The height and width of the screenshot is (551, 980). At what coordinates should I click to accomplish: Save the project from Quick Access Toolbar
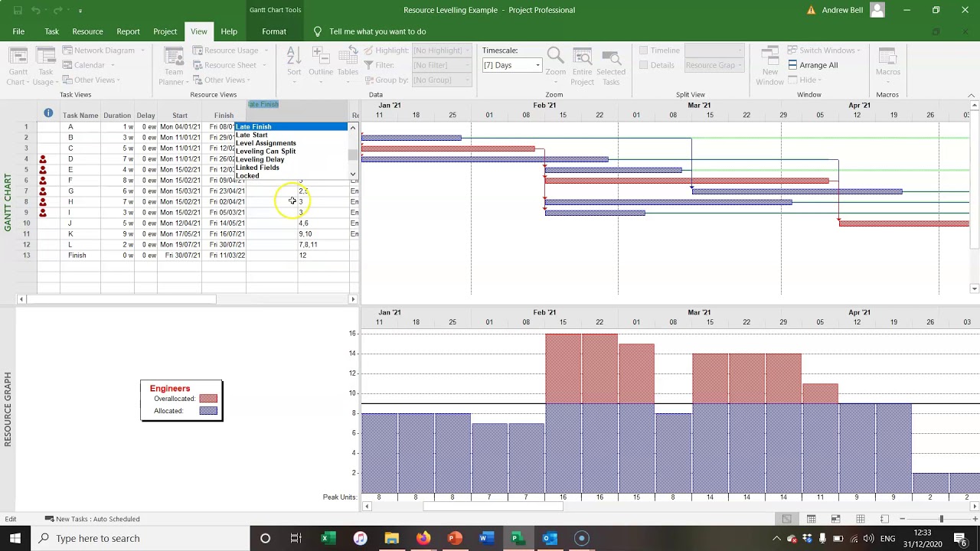(18, 10)
